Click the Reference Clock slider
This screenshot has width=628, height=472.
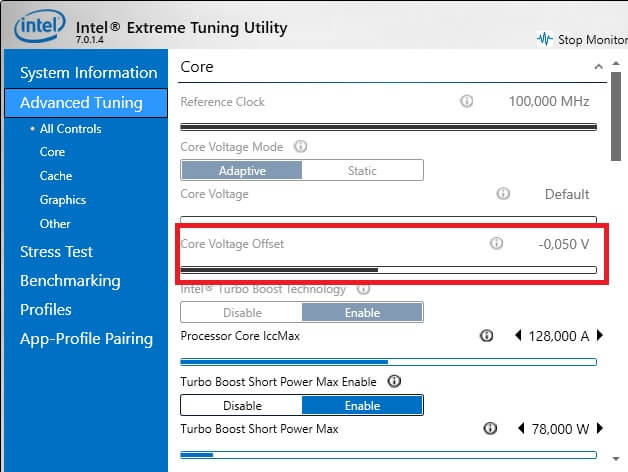pyautogui.click(x=388, y=127)
